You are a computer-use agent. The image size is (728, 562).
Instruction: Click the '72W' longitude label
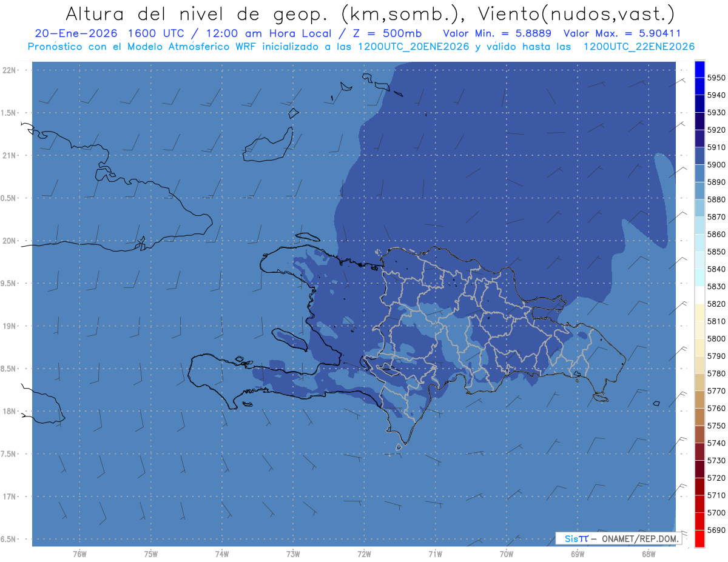365,554
